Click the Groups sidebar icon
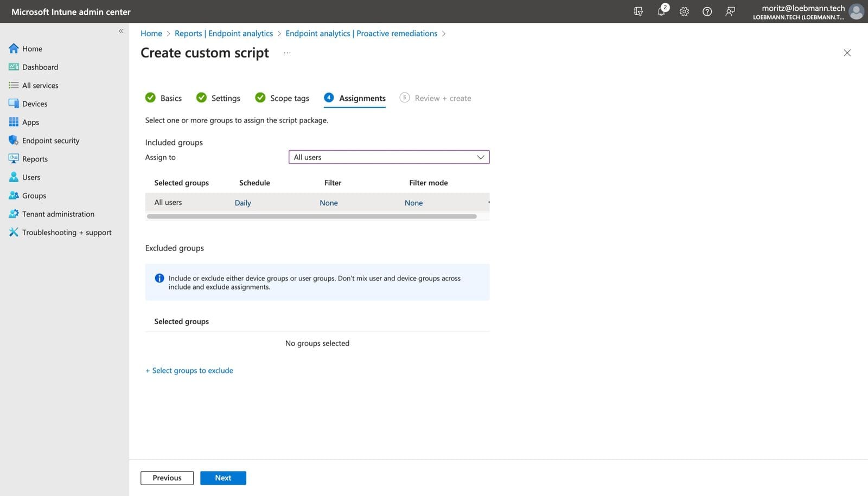 point(14,196)
